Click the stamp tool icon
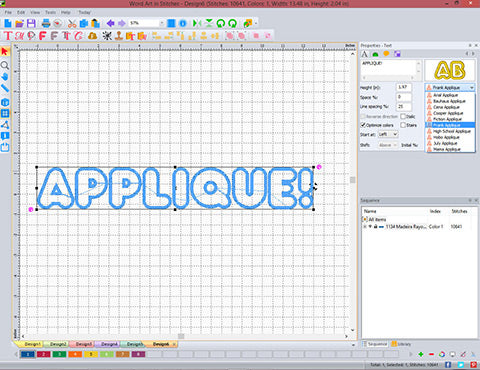 coord(119,36)
